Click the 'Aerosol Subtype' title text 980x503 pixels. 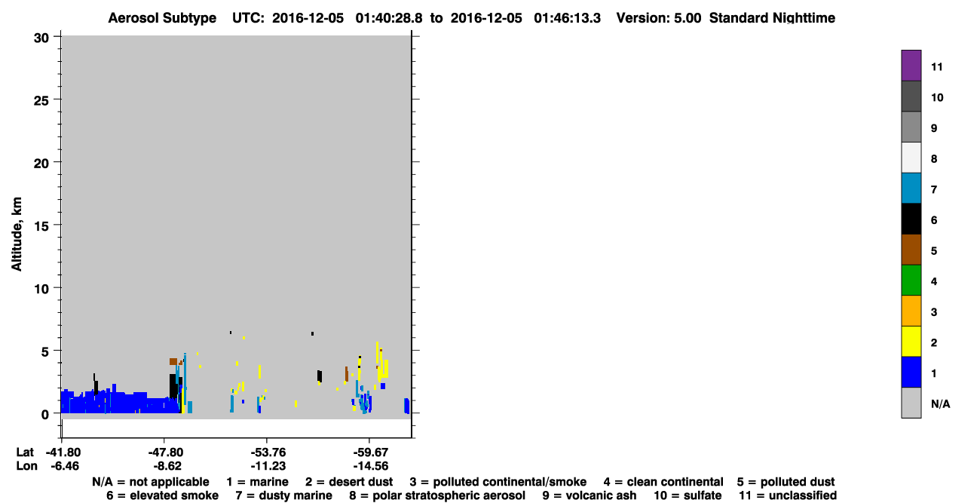[162, 17]
